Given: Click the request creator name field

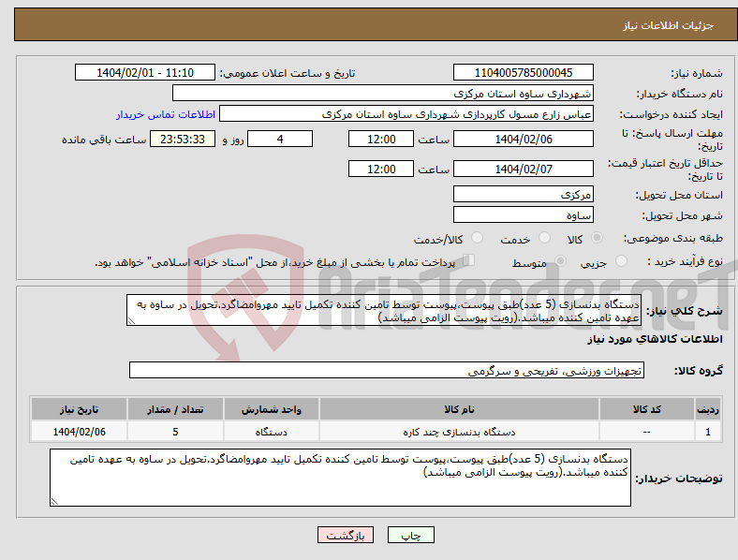Looking at the screenshot, I should point(406,114).
